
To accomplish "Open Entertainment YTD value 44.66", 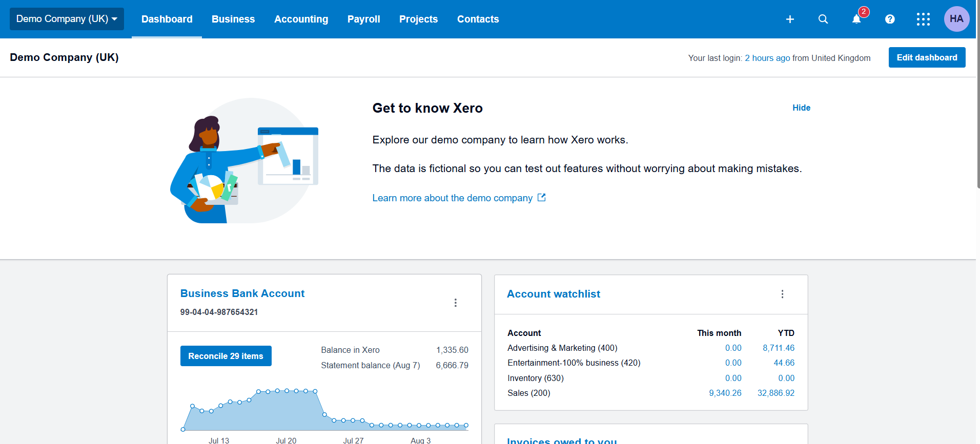I will point(784,363).
